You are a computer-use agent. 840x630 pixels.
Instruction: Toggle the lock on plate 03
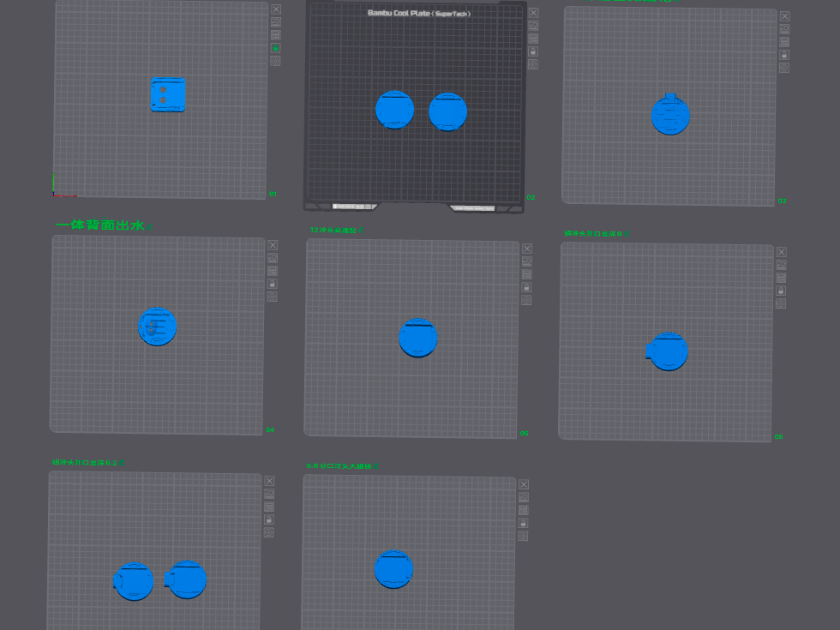[784, 55]
